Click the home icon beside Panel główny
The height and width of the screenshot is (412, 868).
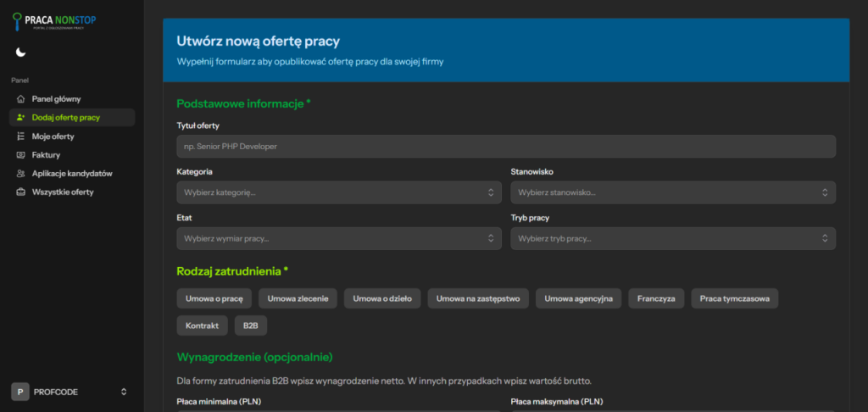[x=21, y=99]
